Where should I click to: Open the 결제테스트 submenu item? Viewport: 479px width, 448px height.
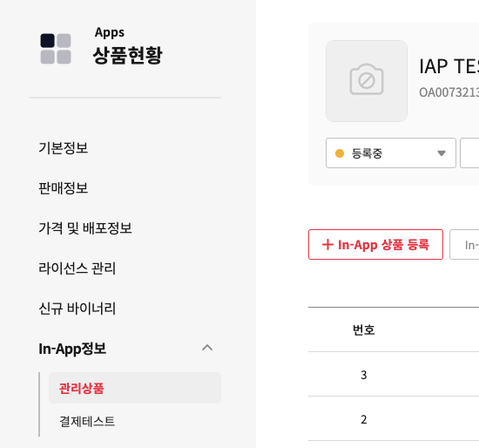coord(87,421)
